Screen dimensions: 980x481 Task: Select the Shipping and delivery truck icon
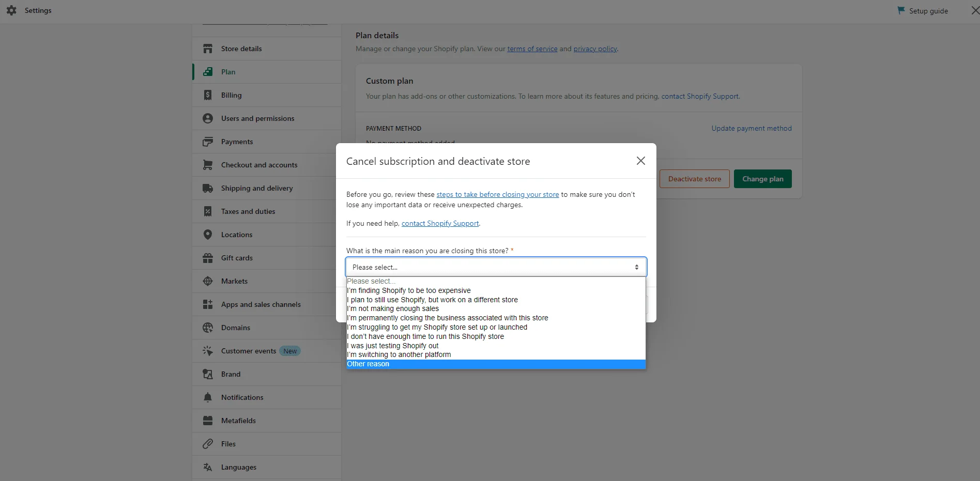(x=208, y=188)
